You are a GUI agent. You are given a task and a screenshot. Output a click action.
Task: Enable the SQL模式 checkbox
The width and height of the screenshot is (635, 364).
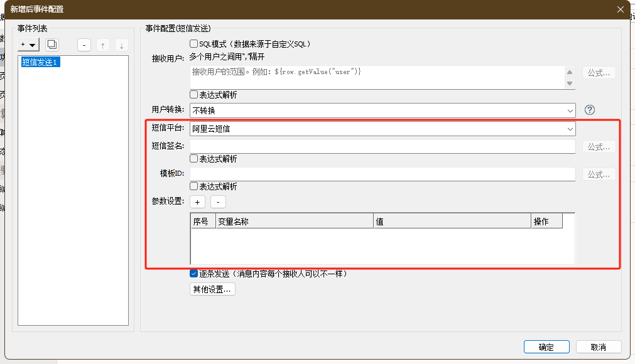(194, 44)
